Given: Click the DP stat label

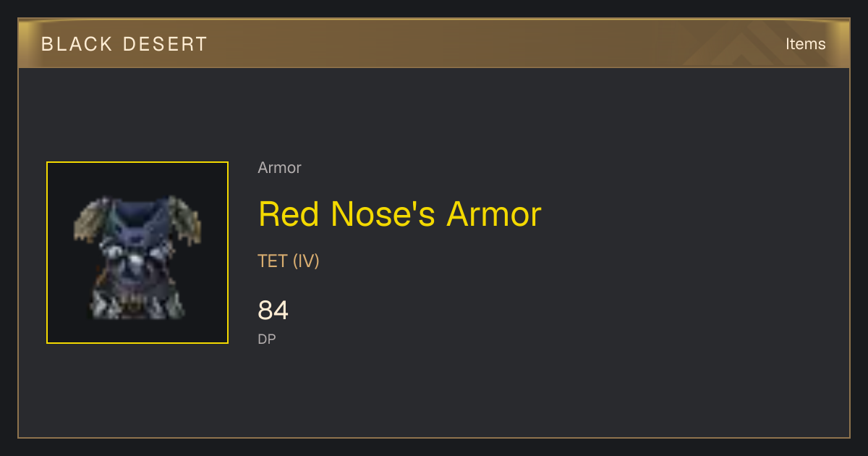Looking at the screenshot, I should coord(267,339).
